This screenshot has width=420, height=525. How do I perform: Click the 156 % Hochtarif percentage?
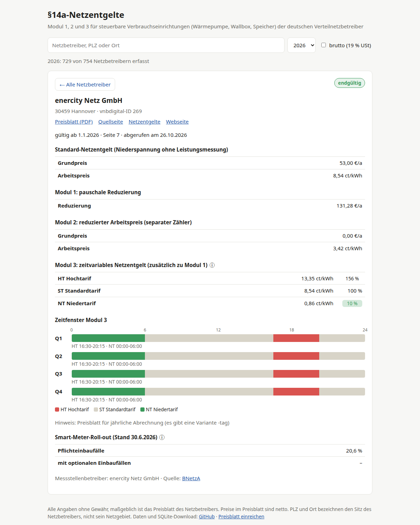click(x=352, y=279)
